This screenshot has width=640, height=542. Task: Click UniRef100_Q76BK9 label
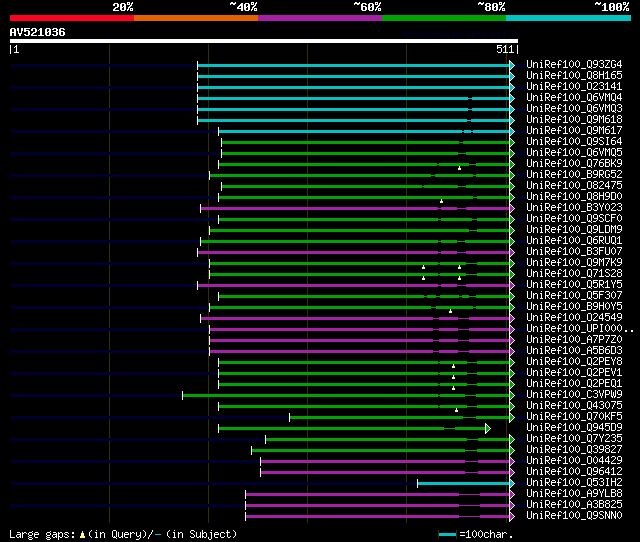coord(574,164)
